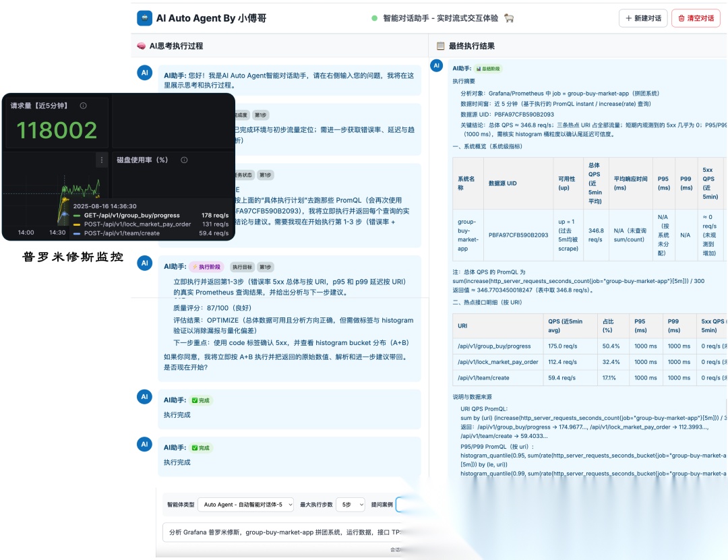Click the green online status dot
Screen dimensions: 728x560
(x=374, y=18)
